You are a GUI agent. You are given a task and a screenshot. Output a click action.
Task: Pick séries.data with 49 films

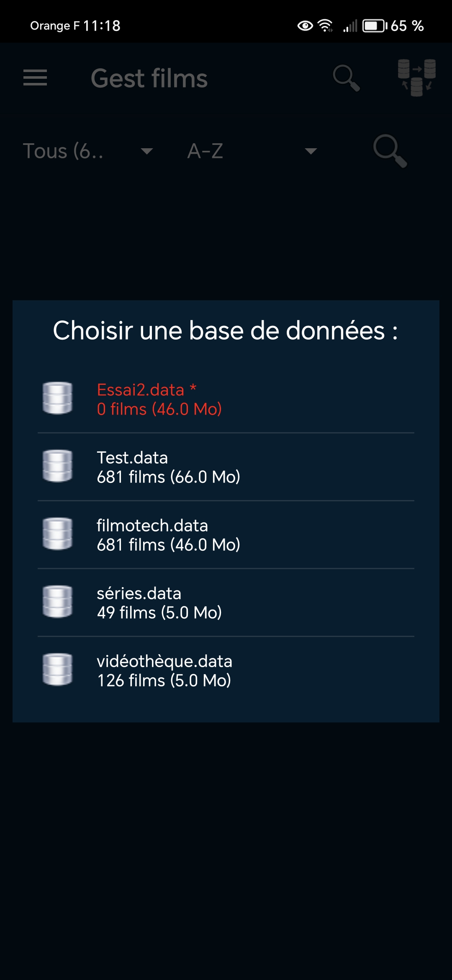point(159,603)
